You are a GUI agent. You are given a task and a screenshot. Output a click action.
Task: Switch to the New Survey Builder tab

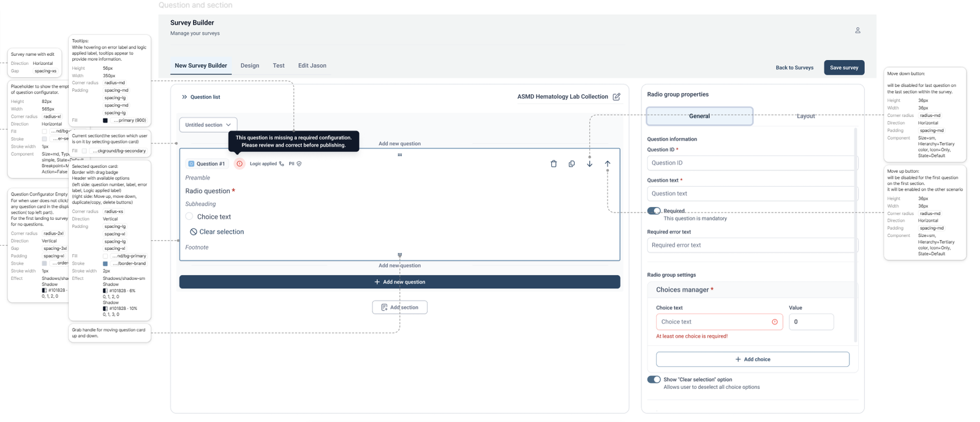pyautogui.click(x=201, y=66)
